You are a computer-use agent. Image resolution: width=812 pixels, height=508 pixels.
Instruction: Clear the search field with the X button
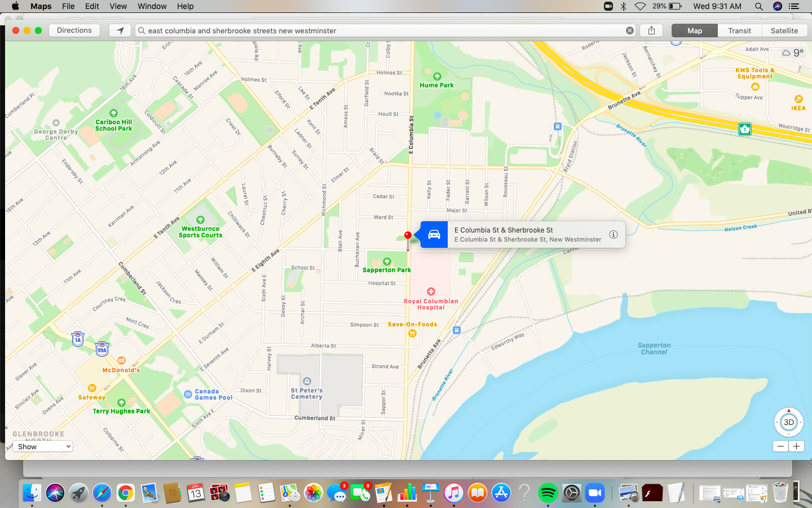pos(630,30)
